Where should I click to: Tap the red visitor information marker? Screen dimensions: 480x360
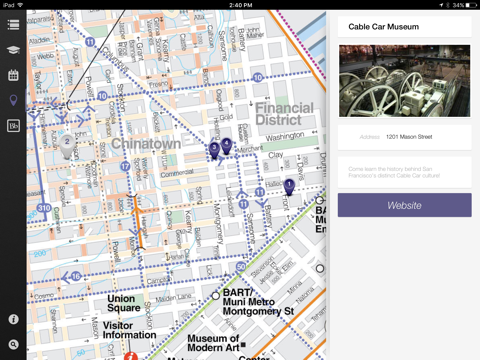point(131,356)
